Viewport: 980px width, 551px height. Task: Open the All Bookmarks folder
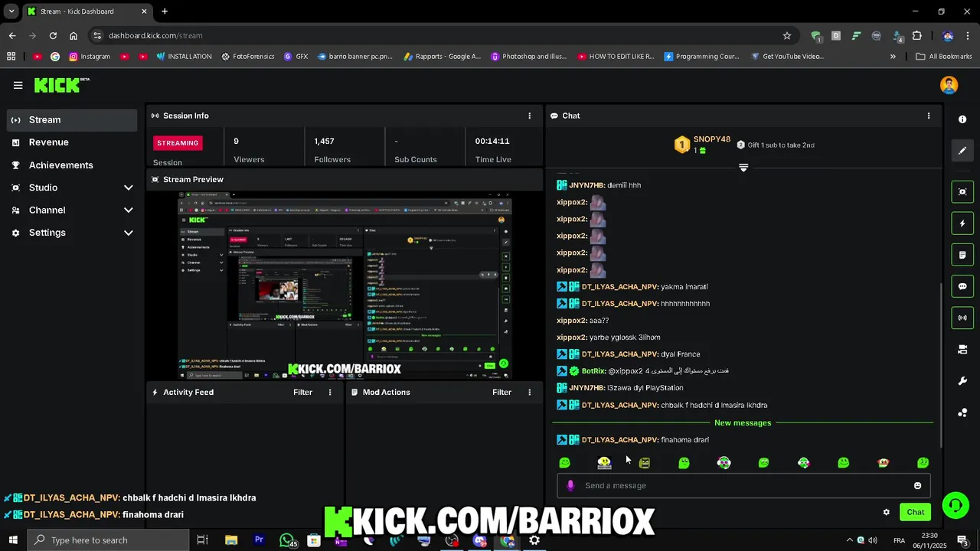click(x=944, y=57)
